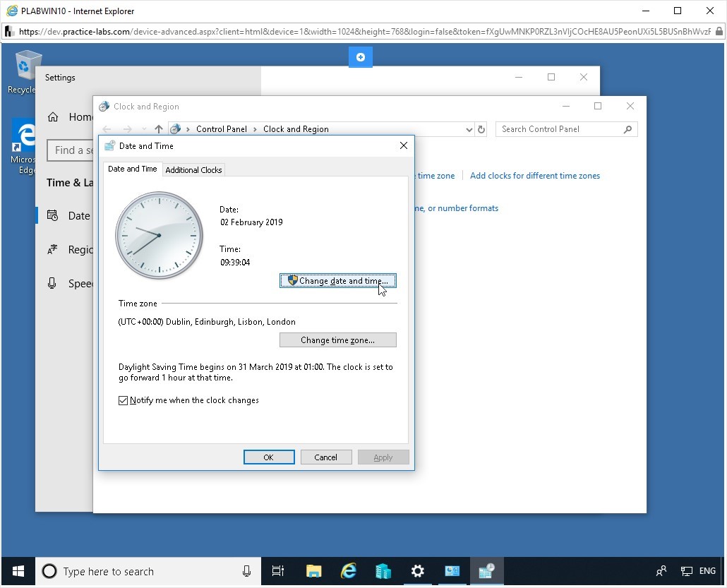
Task: Switch to Date and Time taskbar icon
Action: click(x=486, y=571)
